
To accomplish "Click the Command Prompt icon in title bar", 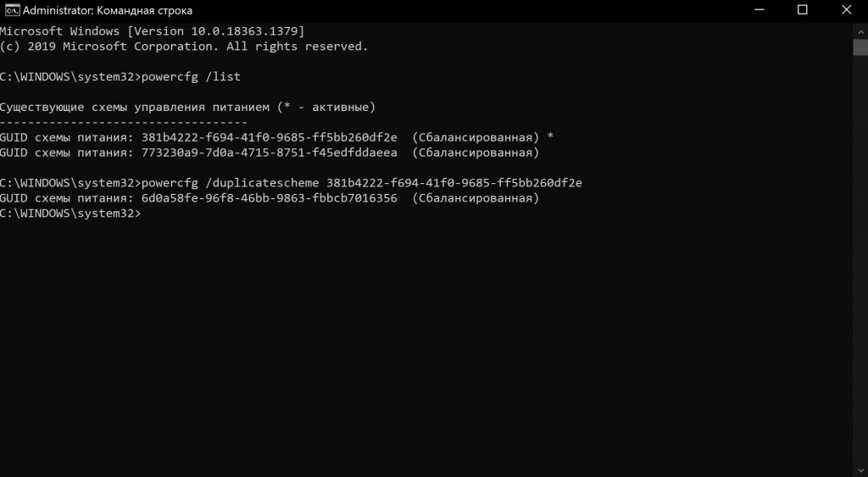I will click(x=10, y=10).
